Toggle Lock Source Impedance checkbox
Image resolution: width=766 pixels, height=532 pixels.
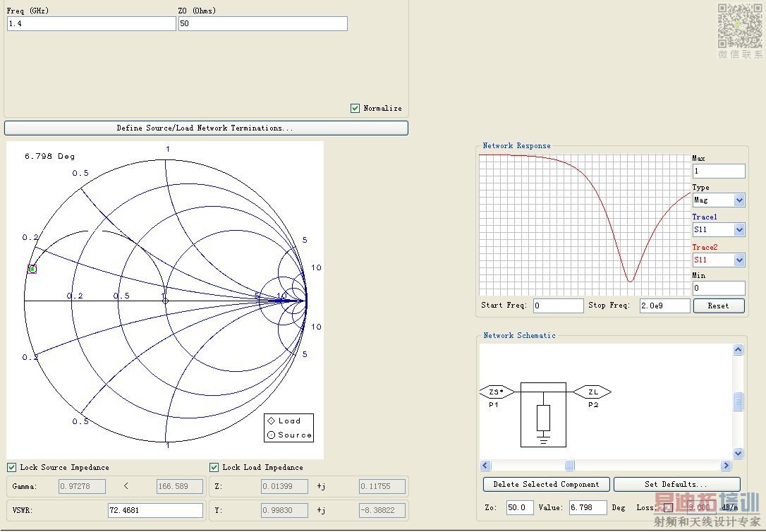(x=12, y=467)
